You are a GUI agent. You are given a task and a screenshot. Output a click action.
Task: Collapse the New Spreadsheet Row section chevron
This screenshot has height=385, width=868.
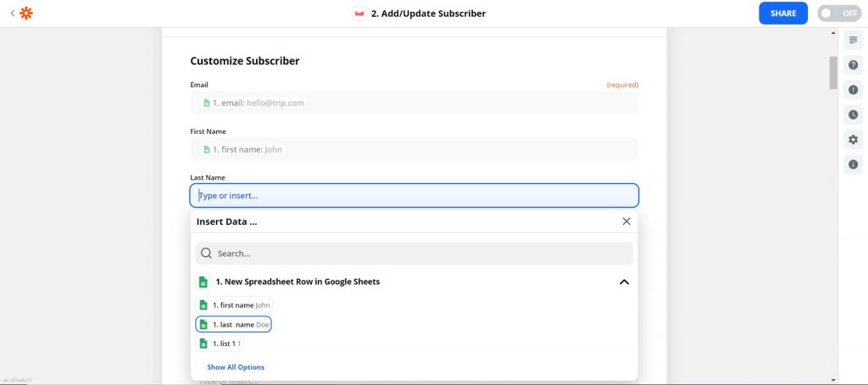coord(624,282)
